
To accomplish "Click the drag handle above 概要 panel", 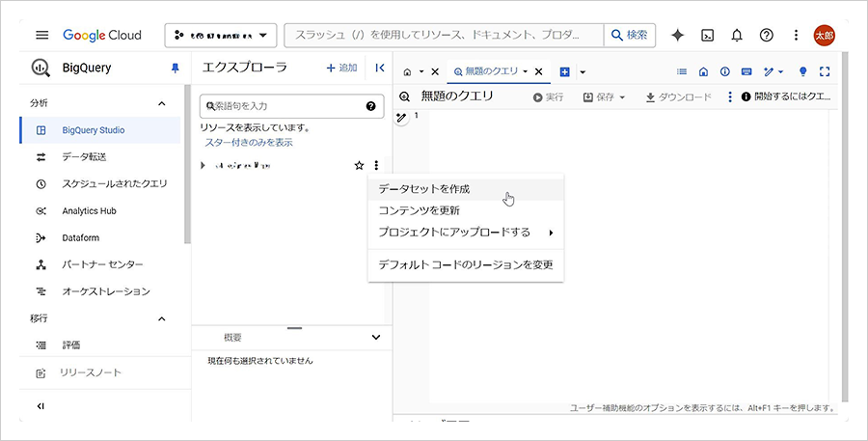I will pos(295,328).
